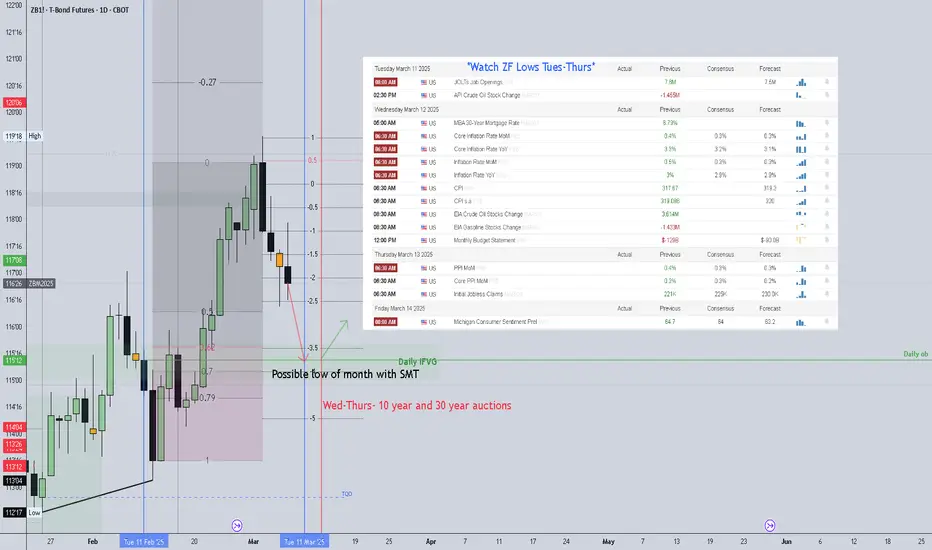Click the 119'18 High price label
Viewport: 932px width, 550px height.
[23, 136]
